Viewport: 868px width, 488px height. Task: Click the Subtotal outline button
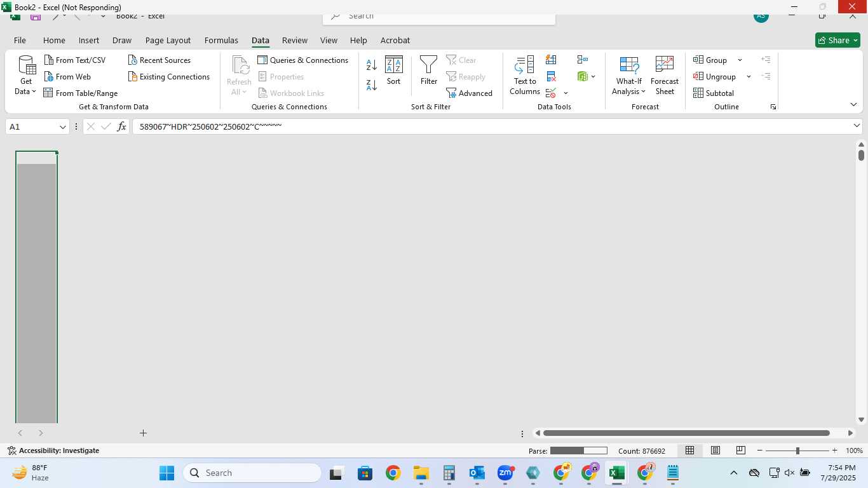point(714,93)
